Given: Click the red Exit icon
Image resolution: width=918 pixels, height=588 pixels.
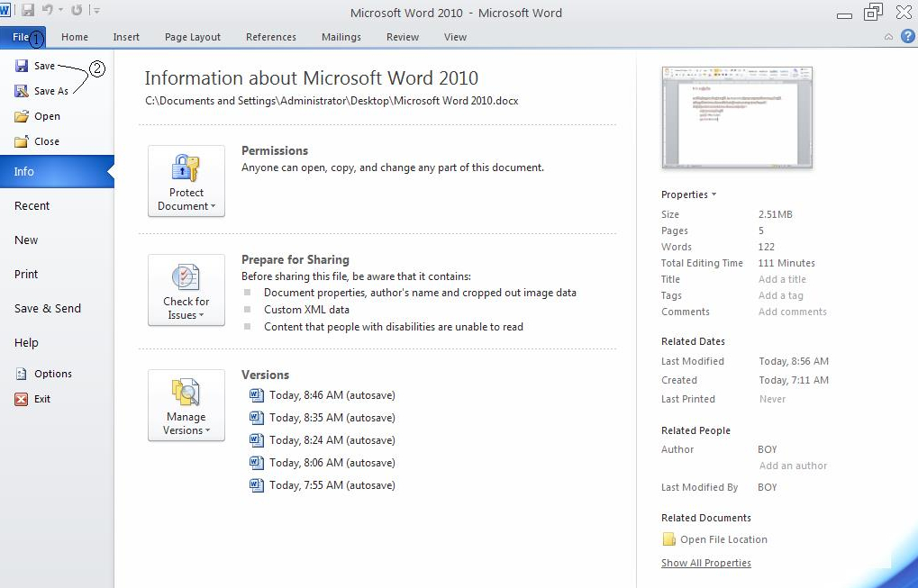Looking at the screenshot, I should click(x=22, y=399).
